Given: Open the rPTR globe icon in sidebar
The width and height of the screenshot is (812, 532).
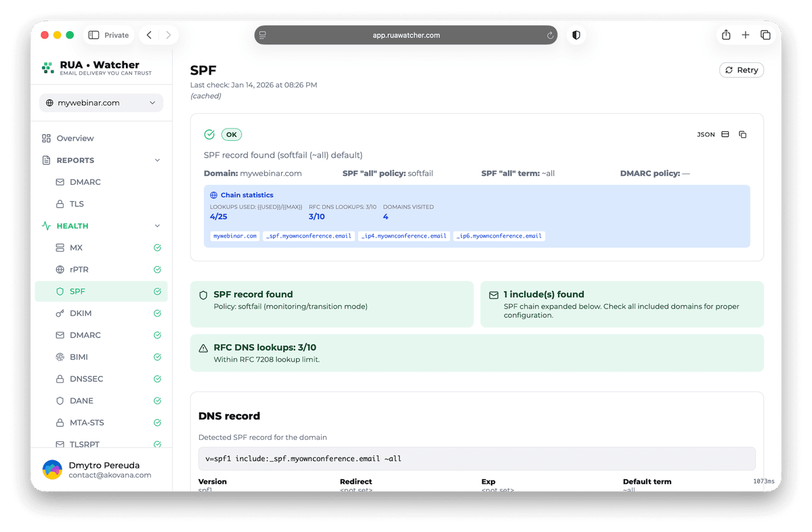Looking at the screenshot, I should coord(61,269).
